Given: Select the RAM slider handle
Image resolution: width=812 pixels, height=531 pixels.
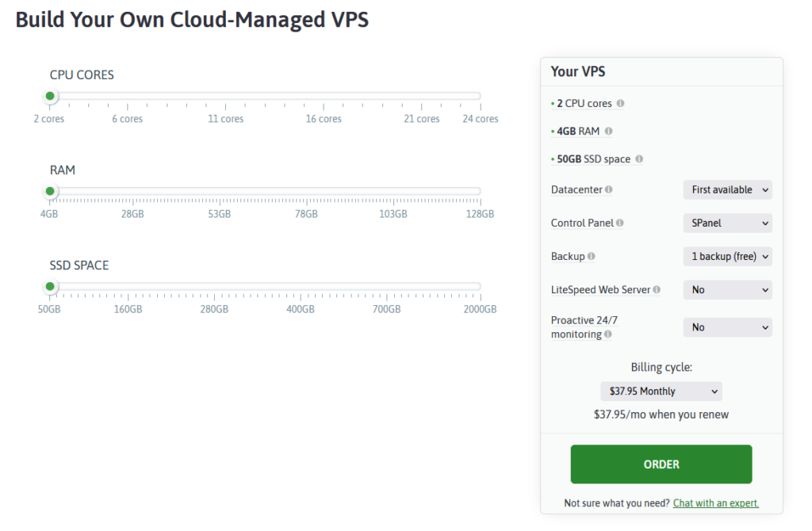Looking at the screenshot, I should (x=50, y=190).
